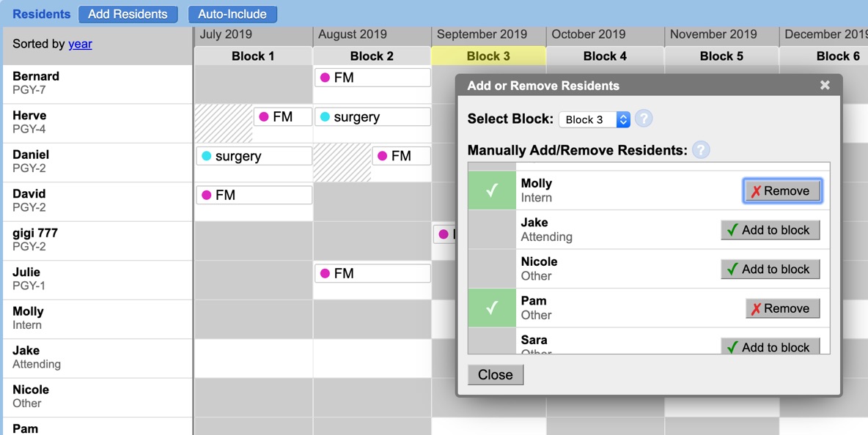Click the X icon on the dialog titlebar
The image size is (868, 435).
pos(825,85)
